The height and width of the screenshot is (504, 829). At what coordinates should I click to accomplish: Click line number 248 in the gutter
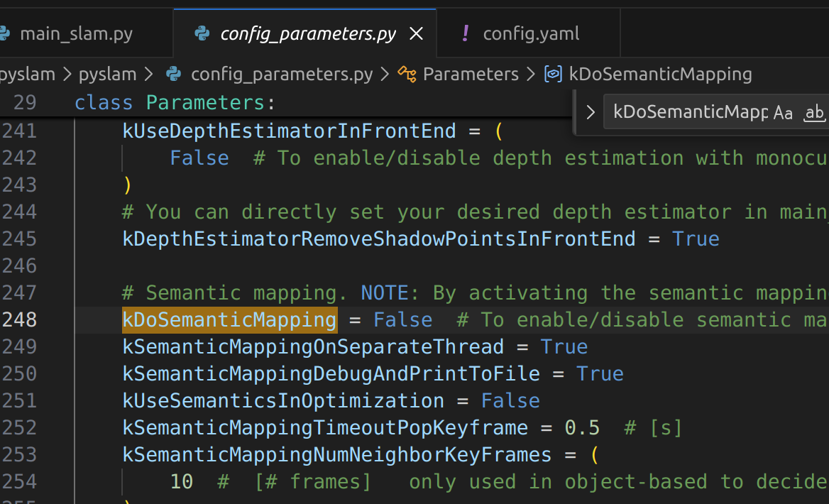(x=20, y=320)
